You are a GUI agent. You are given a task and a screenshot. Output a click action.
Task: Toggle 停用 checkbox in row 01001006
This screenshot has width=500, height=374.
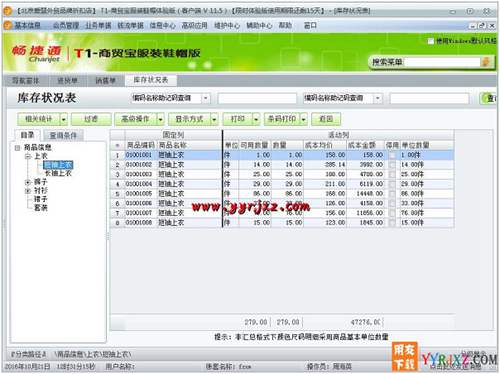(x=393, y=203)
